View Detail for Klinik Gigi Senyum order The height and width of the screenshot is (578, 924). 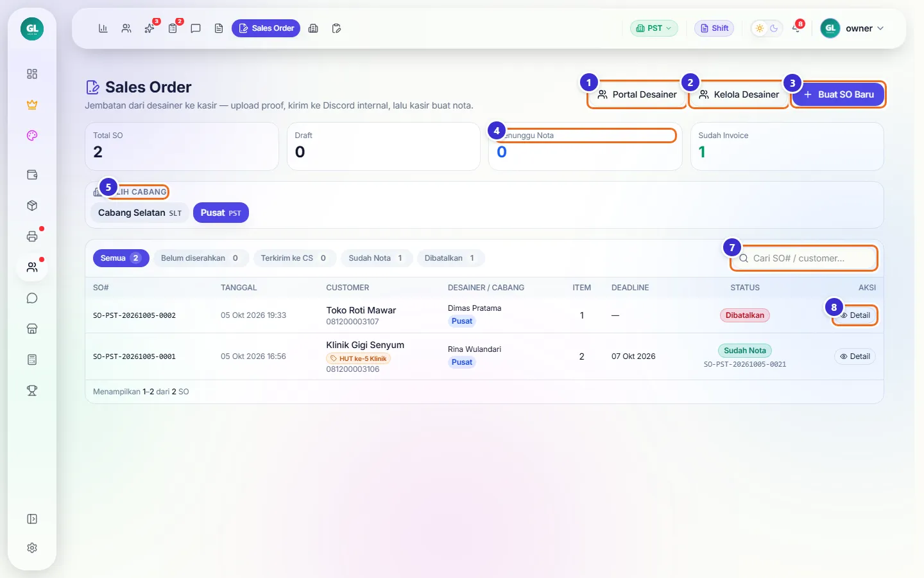855,356
